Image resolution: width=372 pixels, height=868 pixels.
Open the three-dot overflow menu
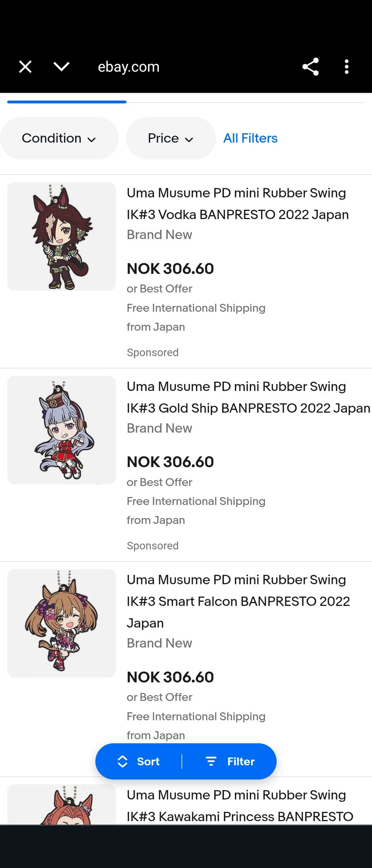pos(346,67)
